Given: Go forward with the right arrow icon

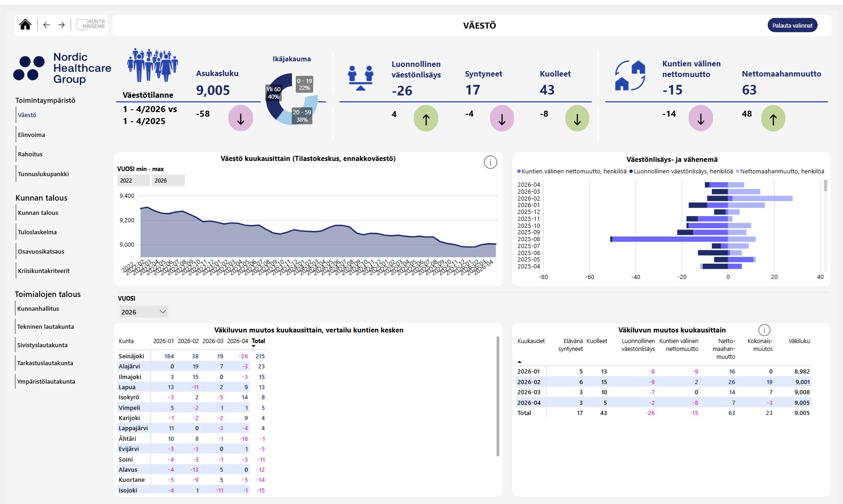Looking at the screenshot, I should click(61, 25).
